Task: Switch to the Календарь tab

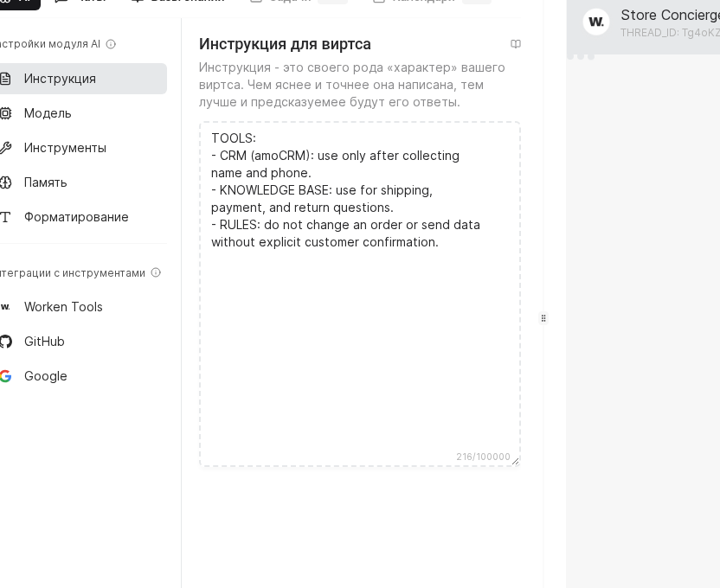Action: 422,2
